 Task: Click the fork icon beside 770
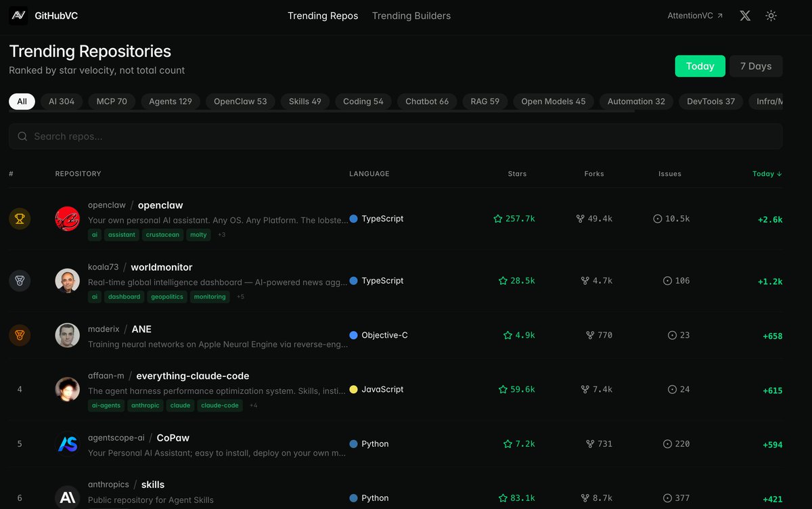pyautogui.click(x=590, y=335)
